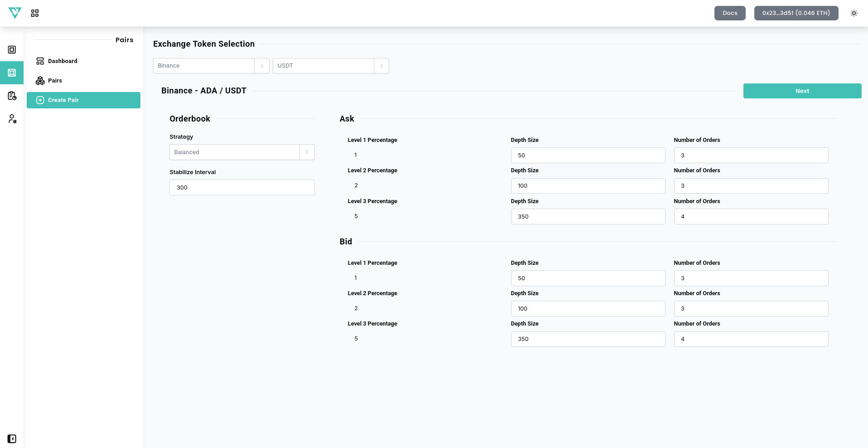
Task: Toggle the light/dark theme sun icon
Action: click(854, 13)
